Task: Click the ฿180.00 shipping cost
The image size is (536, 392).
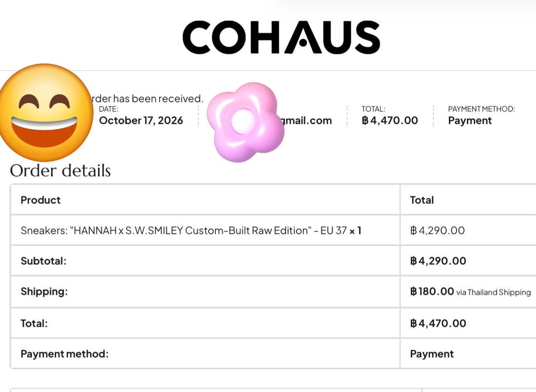Action: pos(432,291)
